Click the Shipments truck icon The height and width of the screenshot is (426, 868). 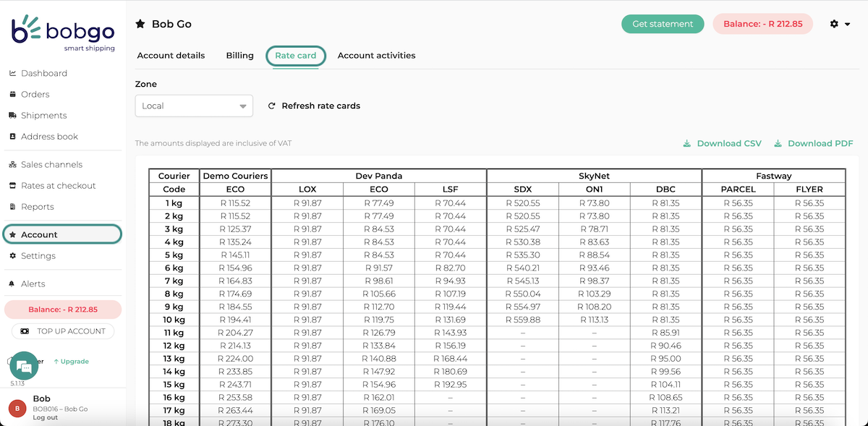coord(13,115)
